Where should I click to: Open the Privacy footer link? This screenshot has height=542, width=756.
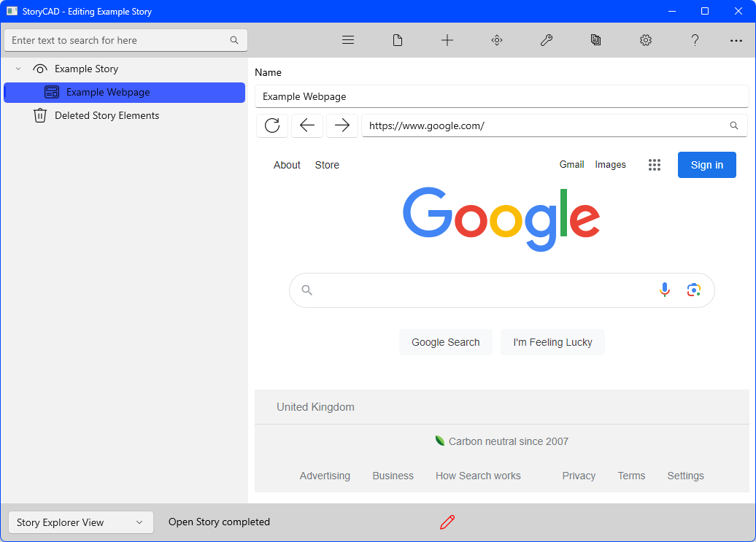point(579,476)
